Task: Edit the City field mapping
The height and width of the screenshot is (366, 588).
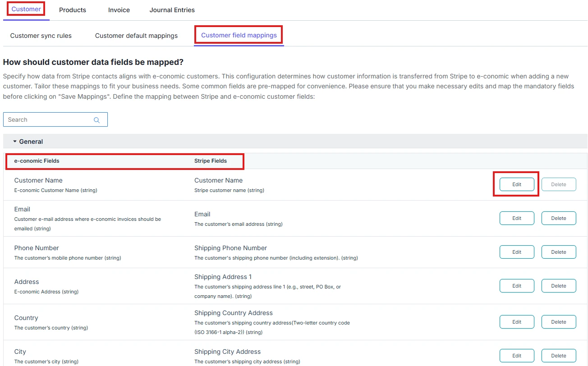Action: 517,356
